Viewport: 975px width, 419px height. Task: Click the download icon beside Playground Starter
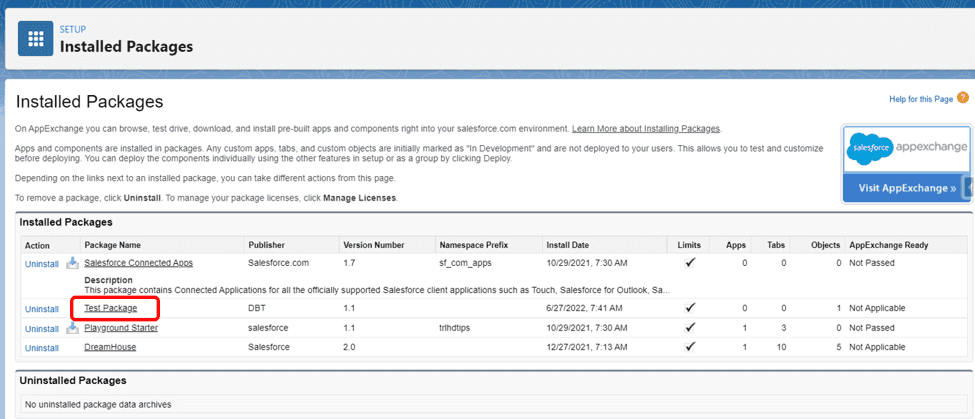click(72, 328)
